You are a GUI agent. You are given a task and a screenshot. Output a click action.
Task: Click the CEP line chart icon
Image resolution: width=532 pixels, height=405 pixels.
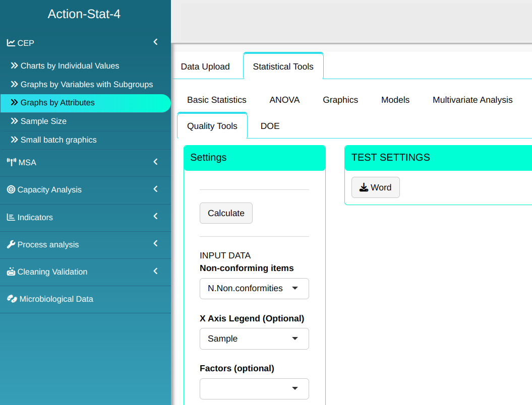click(11, 43)
